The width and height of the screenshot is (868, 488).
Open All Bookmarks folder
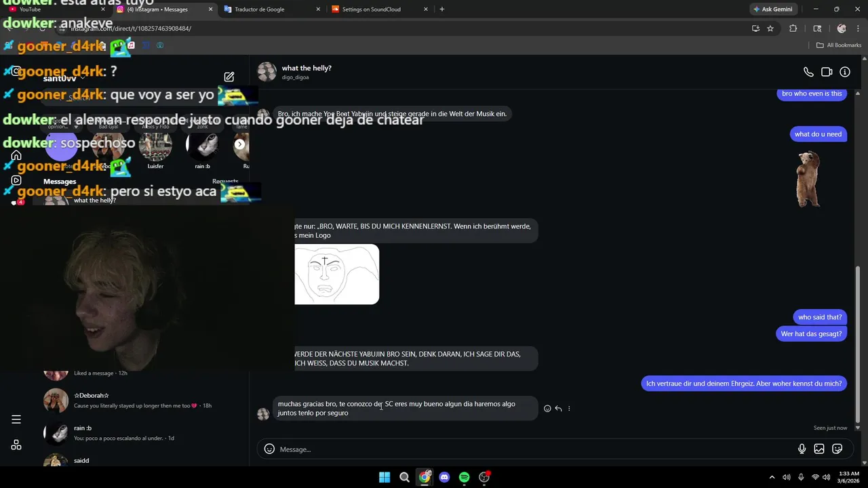click(839, 45)
